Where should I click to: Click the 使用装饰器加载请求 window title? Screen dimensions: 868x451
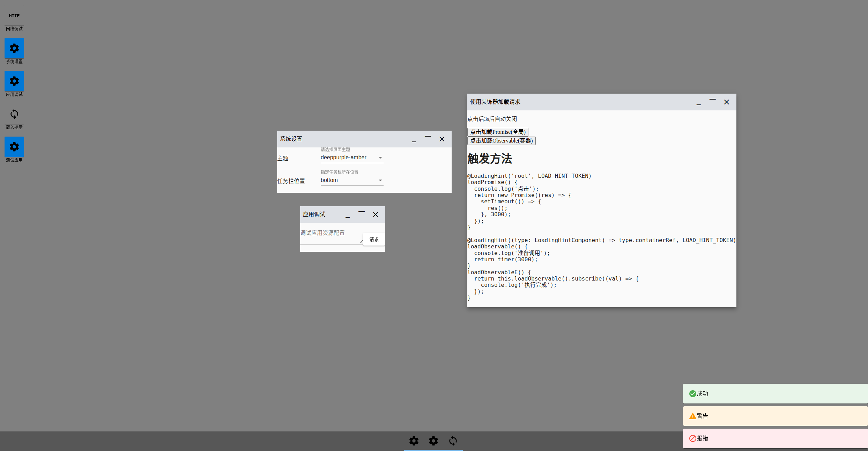(x=495, y=102)
